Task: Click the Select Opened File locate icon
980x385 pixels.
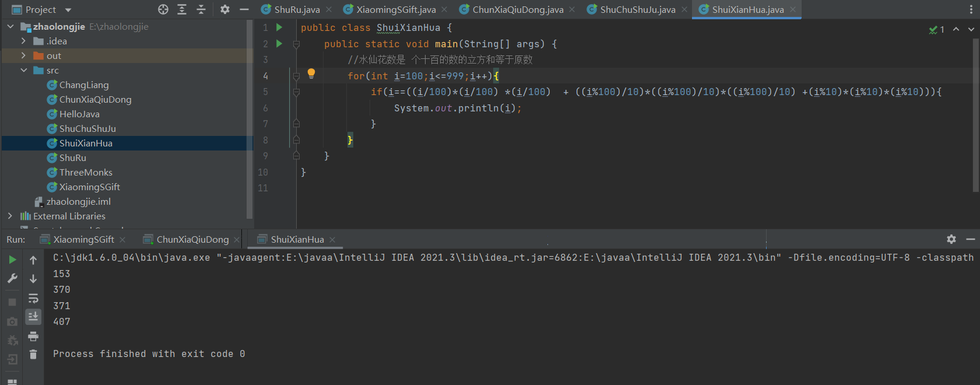Action: pyautogui.click(x=163, y=9)
